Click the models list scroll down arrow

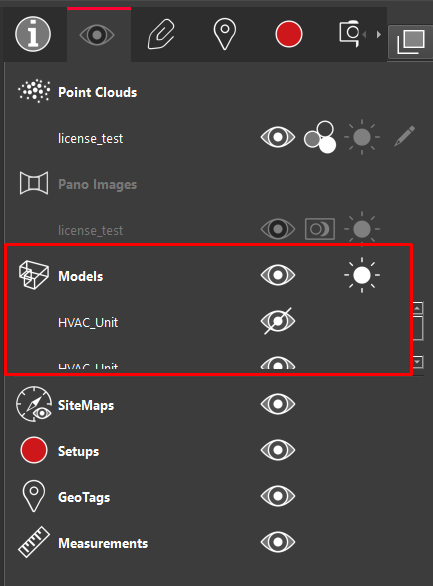point(417,362)
